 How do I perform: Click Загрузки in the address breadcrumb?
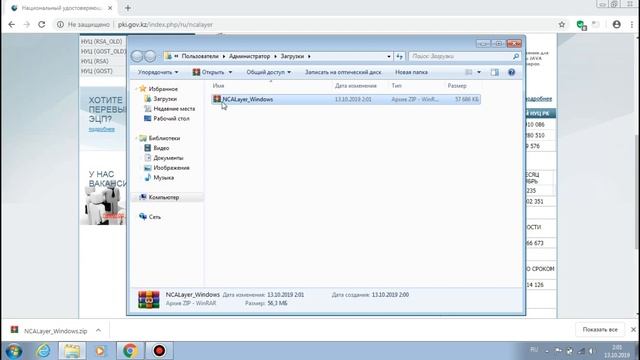click(x=292, y=56)
